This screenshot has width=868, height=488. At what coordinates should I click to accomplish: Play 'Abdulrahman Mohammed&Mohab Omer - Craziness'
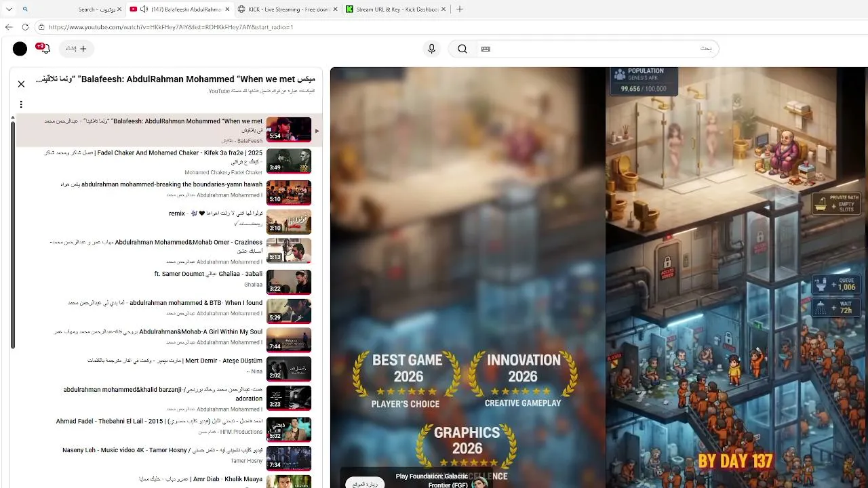[x=156, y=247]
